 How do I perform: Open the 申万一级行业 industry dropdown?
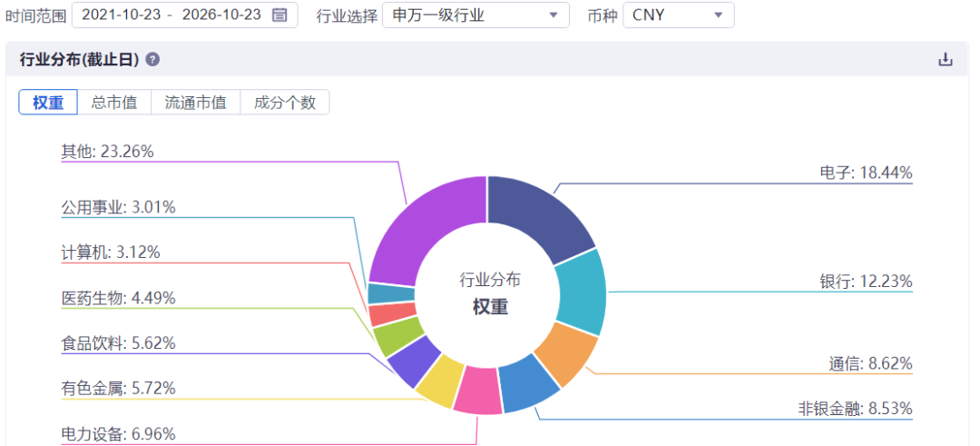(475, 15)
